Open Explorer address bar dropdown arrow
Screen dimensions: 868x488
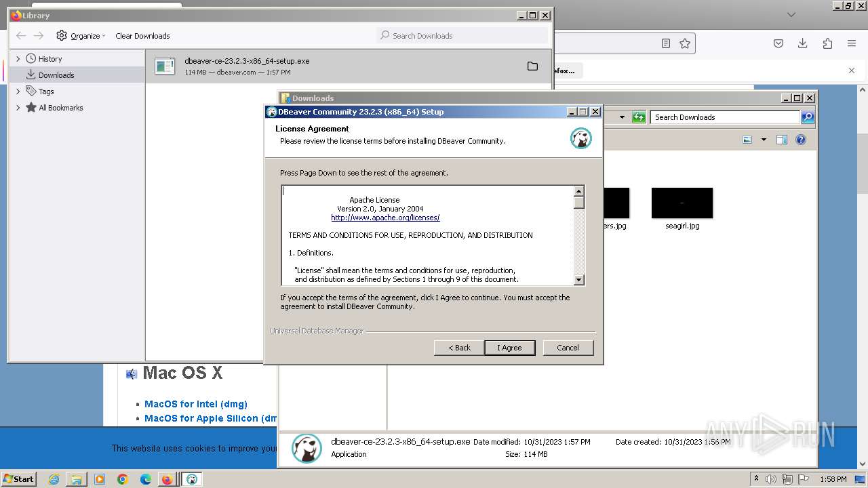click(622, 117)
